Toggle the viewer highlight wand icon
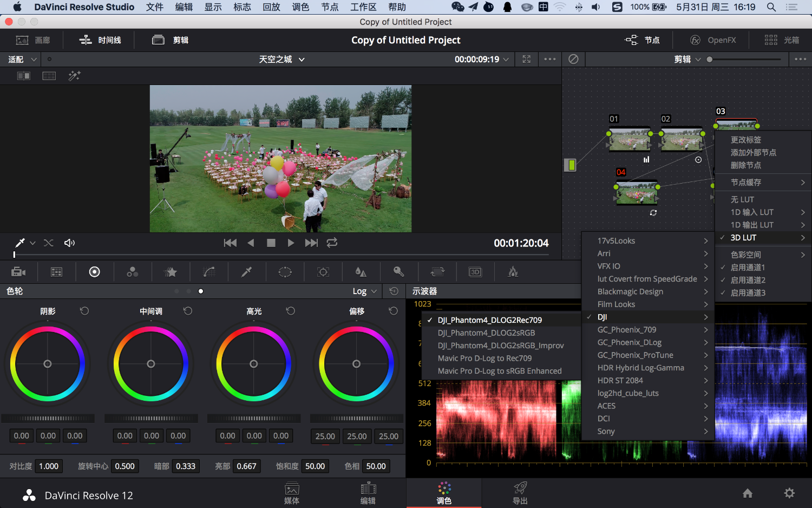Viewport: 812px width, 508px height. tap(75, 76)
